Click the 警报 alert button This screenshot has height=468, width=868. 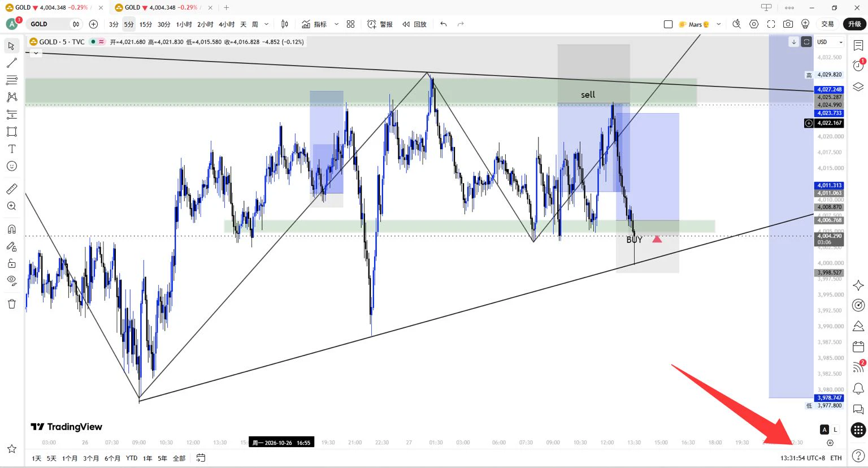tap(380, 24)
